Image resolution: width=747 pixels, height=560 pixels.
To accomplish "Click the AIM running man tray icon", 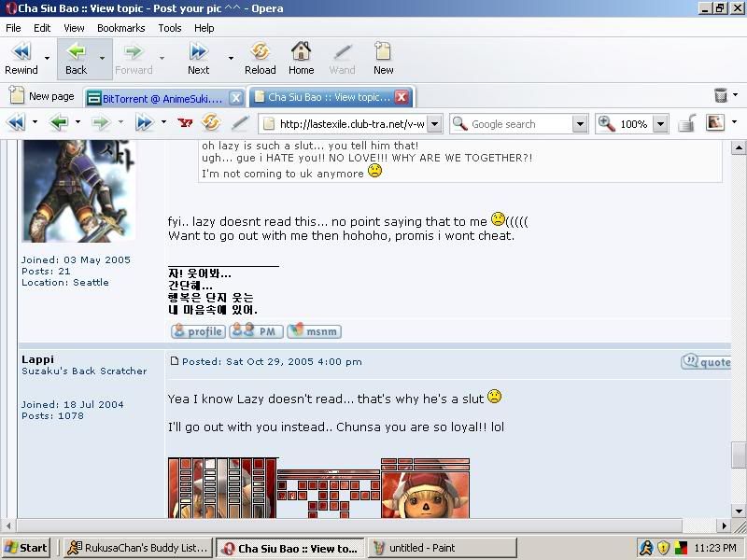I will tap(646, 548).
